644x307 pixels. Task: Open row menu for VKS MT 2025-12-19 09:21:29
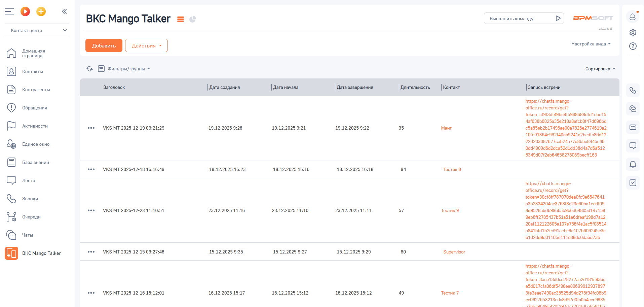click(x=91, y=128)
